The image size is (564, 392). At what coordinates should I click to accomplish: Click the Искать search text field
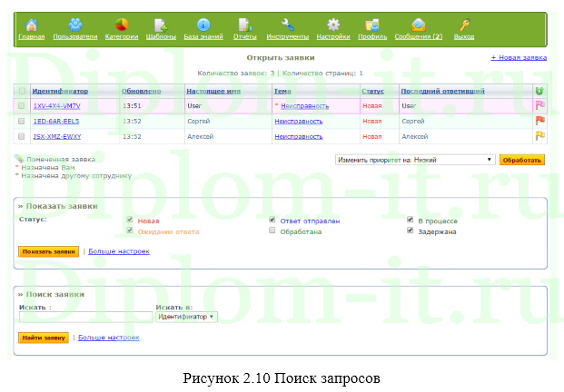click(85, 317)
